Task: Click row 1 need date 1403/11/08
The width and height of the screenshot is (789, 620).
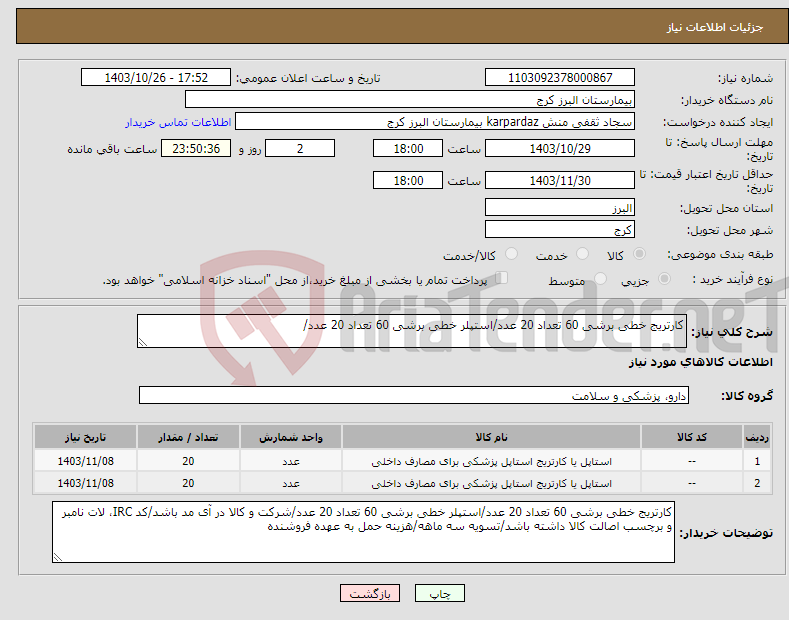Action: [85, 461]
